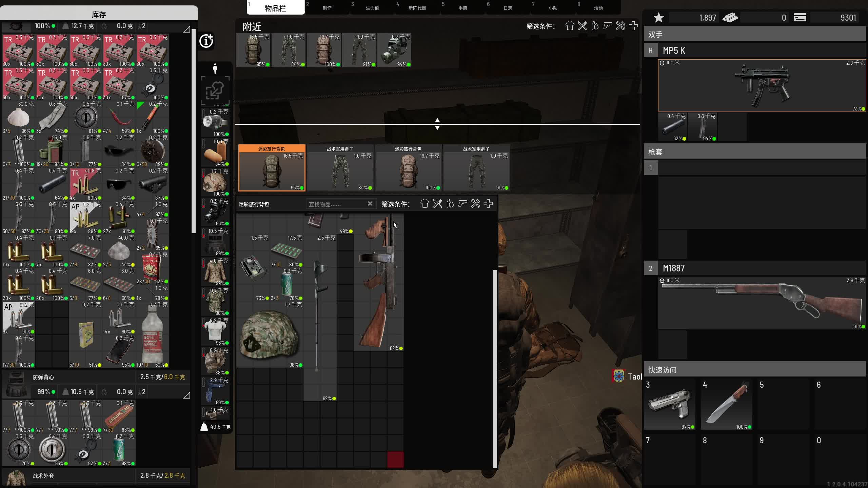Select the 迷彩旅行背包 19.7 kg container button
Viewport: 868px width, 488px height.
[x=408, y=168]
